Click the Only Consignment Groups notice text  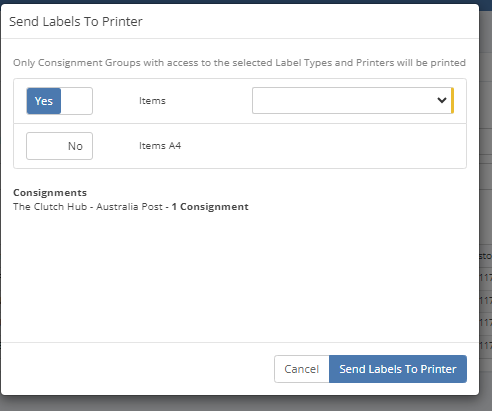[x=239, y=63]
